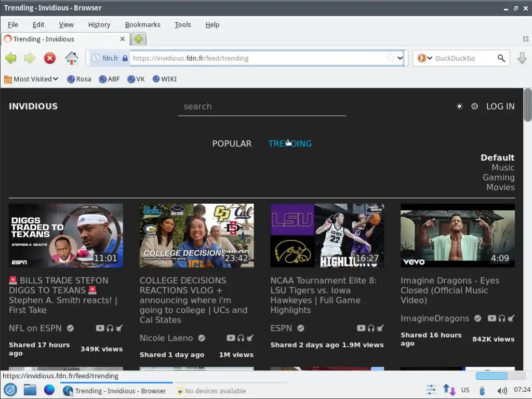Close the Trending - Invidious tab
532x399 pixels.
point(123,39)
